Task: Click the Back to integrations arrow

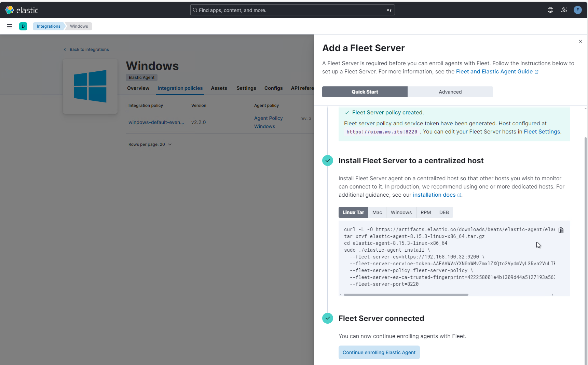Action: click(65, 50)
